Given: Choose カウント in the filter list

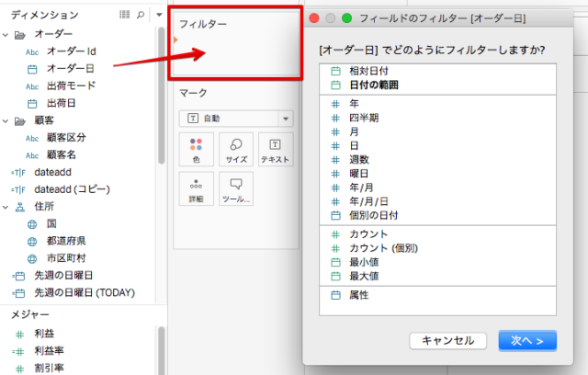Looking at the screenshot, I should [x=437, y=234].
